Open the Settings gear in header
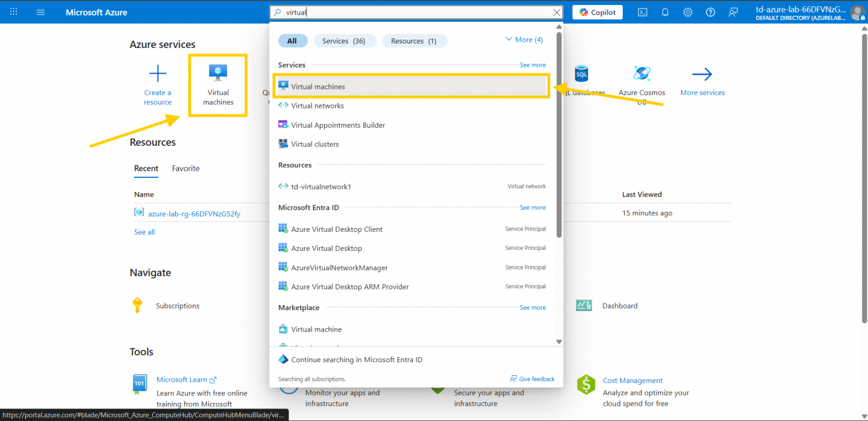 [x=688, y=12]
